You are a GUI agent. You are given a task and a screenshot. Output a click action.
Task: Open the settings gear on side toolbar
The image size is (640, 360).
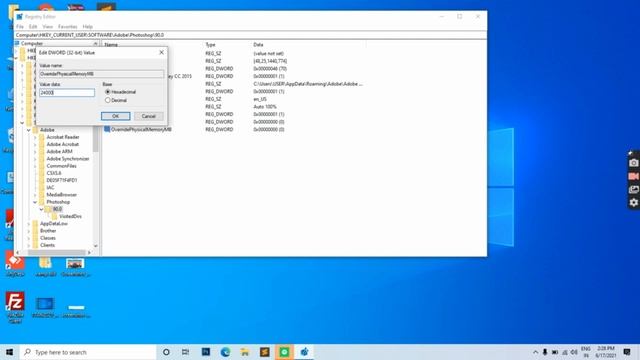tap(633, 202)
